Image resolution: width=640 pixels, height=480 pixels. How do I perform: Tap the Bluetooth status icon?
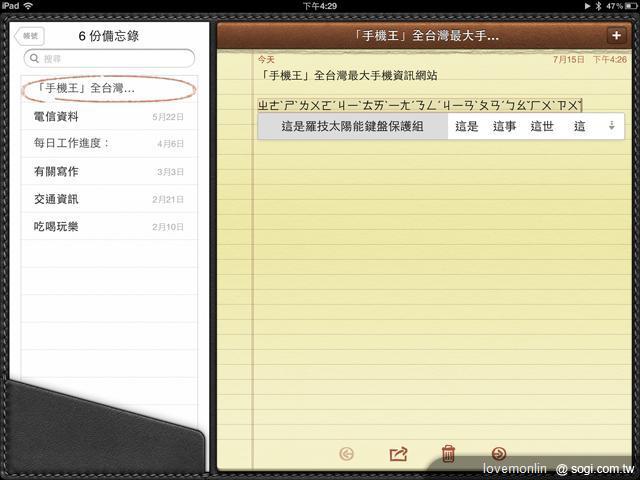pos(598,6)
